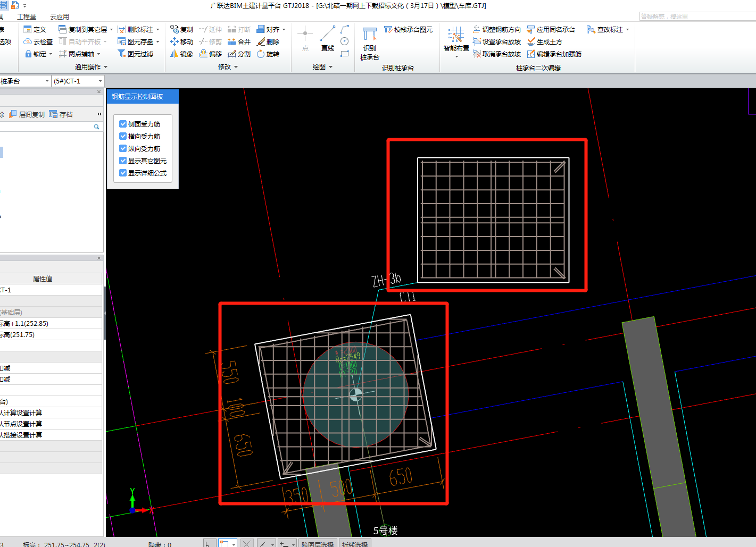This screenshot has width=756, height=547.
Task: Click 应用同名承台 apply same-name cap
Action: (x=551, y=29)
